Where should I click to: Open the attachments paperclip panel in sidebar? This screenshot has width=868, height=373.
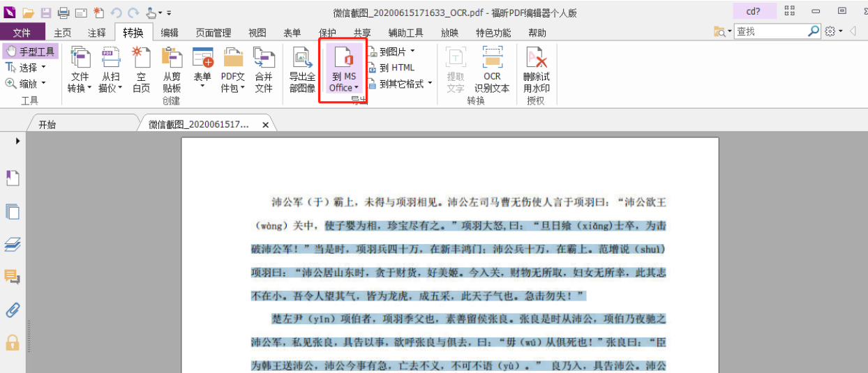(x=13, y=310)
